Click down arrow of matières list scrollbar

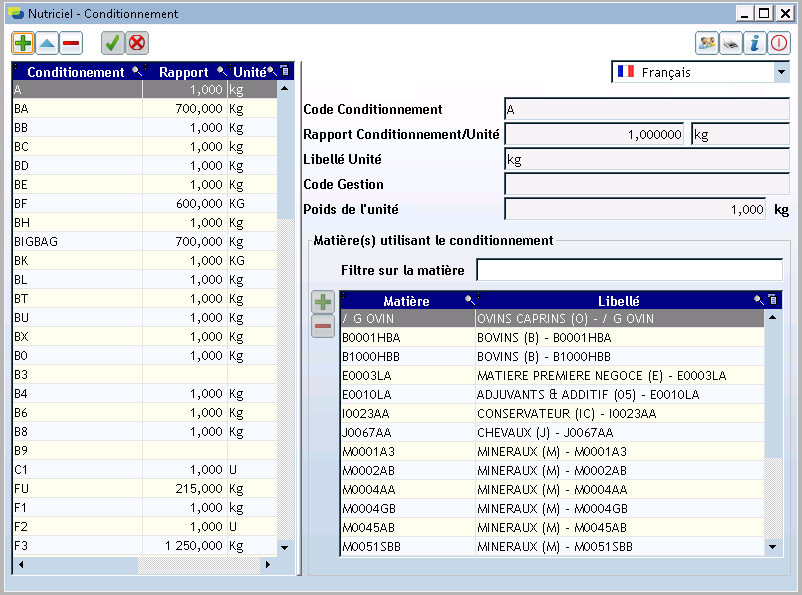pos(773,547)
